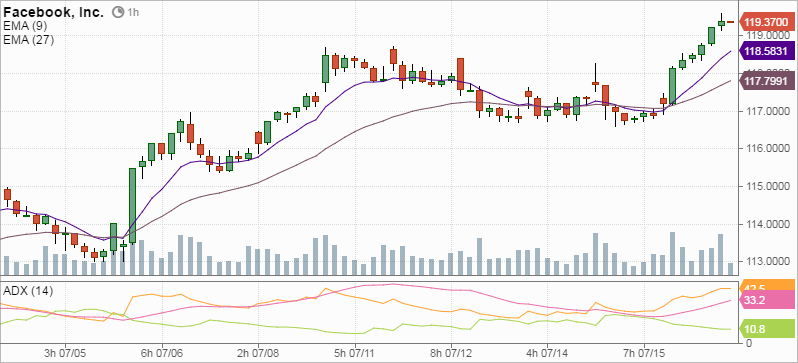This screenshot has width=798, height=363.
Task: Click the 8h 07/12 date label
Action: point(451,352)
